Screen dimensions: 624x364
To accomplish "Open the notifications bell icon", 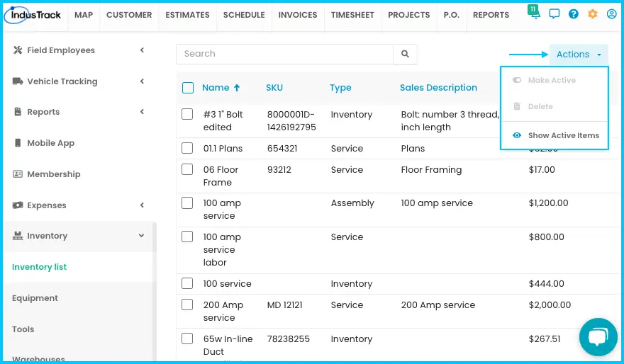I will (535, 13).
